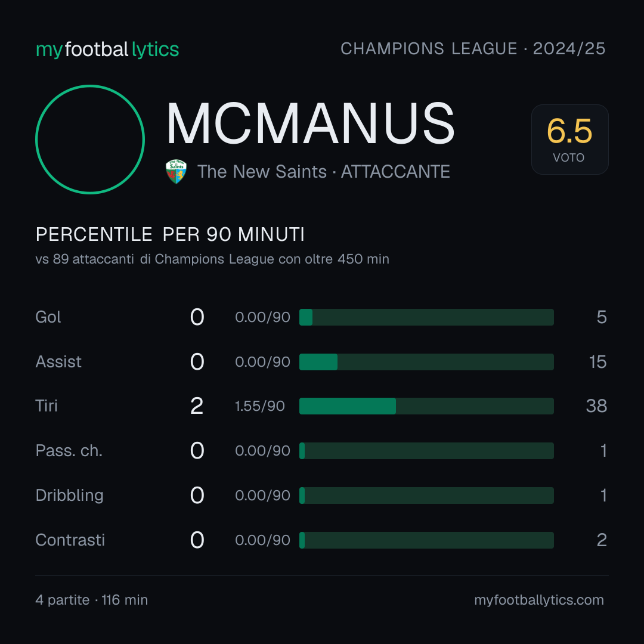Click The New Saints Attaccante text

click(x=324, y=171)
